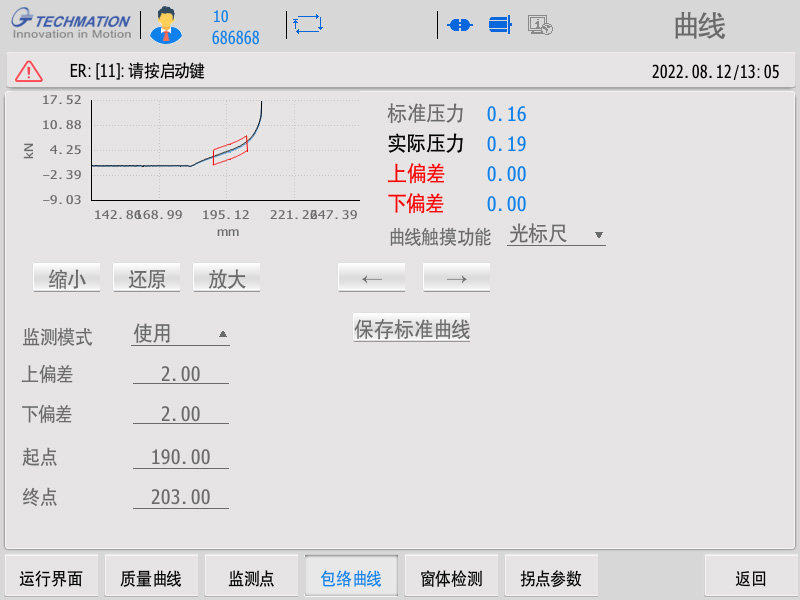Click the cycle loop mode icon
The image size is (800, 600).
[306, 25]
